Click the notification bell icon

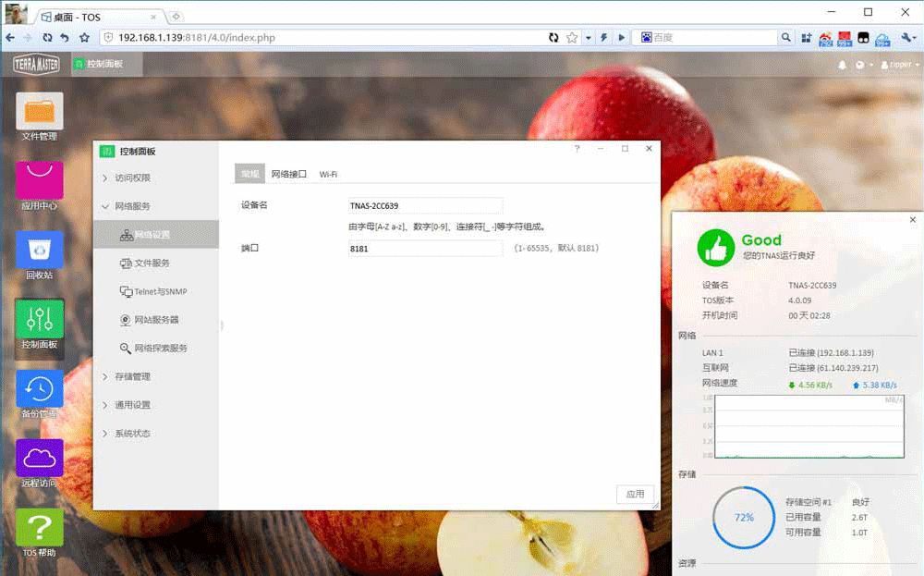pyautogui.click(x=842, y=65)
